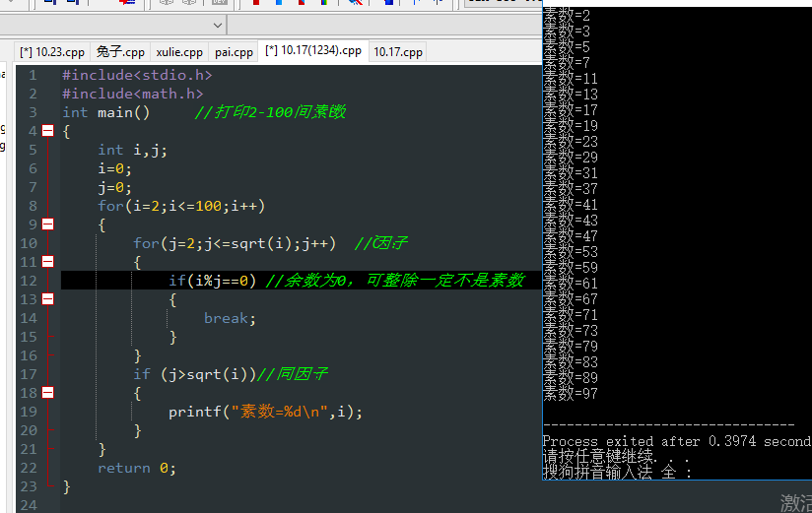Click the j=0; statement
Screen dimensions: 812x513
coord(115,187)
